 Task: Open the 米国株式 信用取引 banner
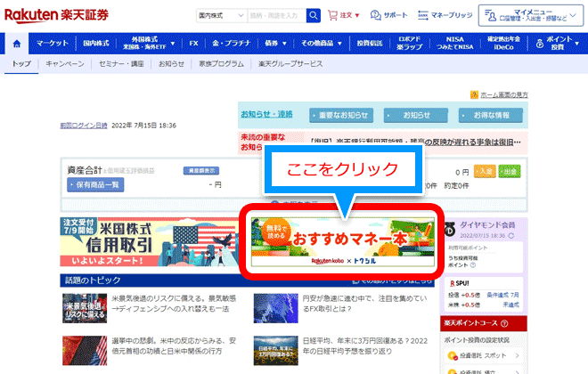point(150,242)
